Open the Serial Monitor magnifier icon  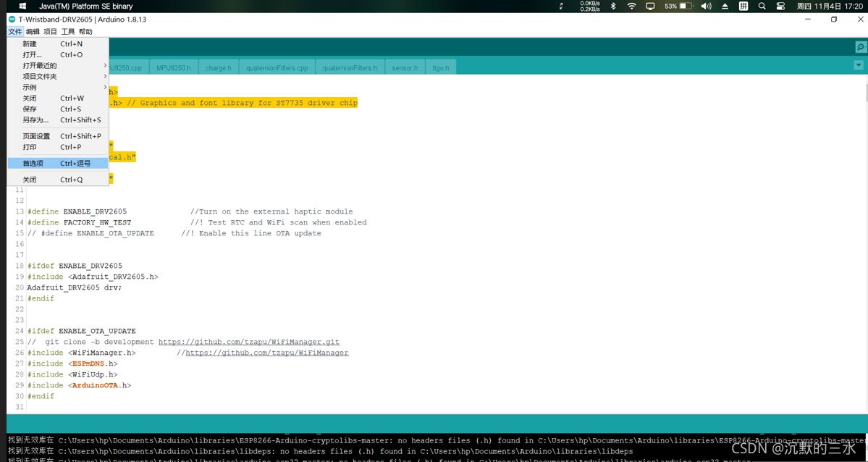[860, 48]
